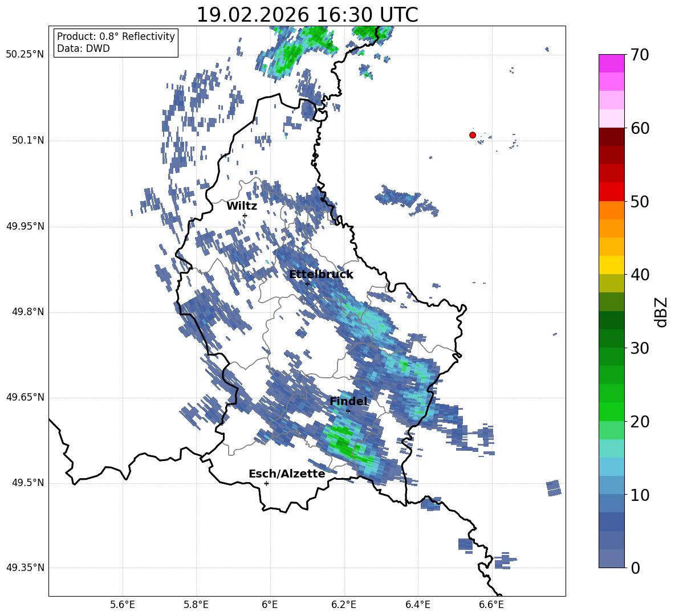Click the 20 tick on the colorbar
This screenshot has height=616, width=675.
point(640,422)
